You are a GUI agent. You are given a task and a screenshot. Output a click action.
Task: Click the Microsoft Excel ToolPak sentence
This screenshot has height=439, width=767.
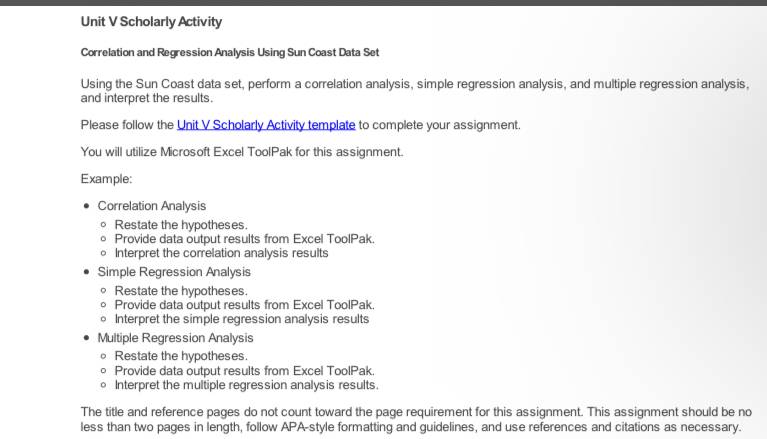coord(242,152)
